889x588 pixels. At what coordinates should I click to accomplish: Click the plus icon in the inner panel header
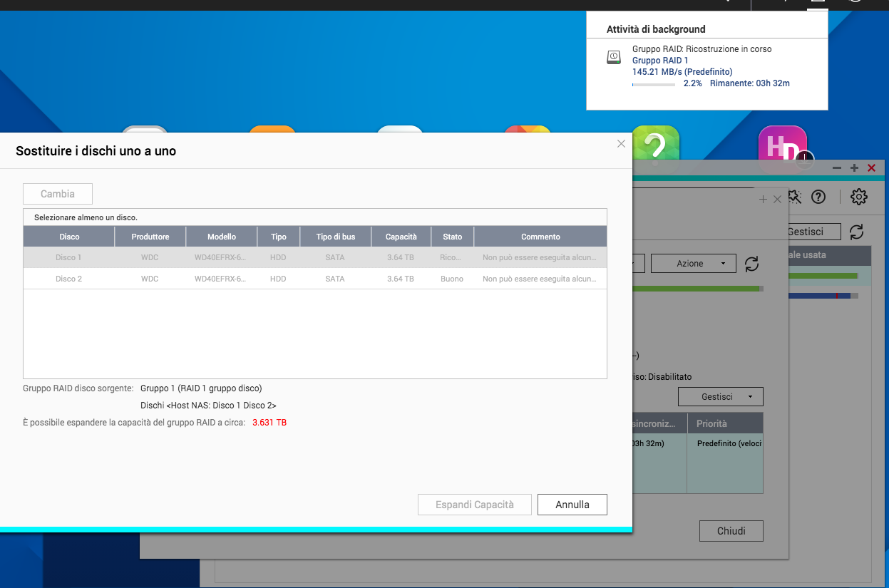763,200
